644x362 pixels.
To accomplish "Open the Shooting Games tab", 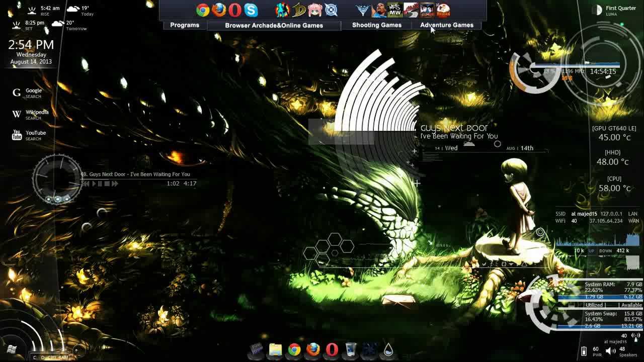I will click(377, 25).
